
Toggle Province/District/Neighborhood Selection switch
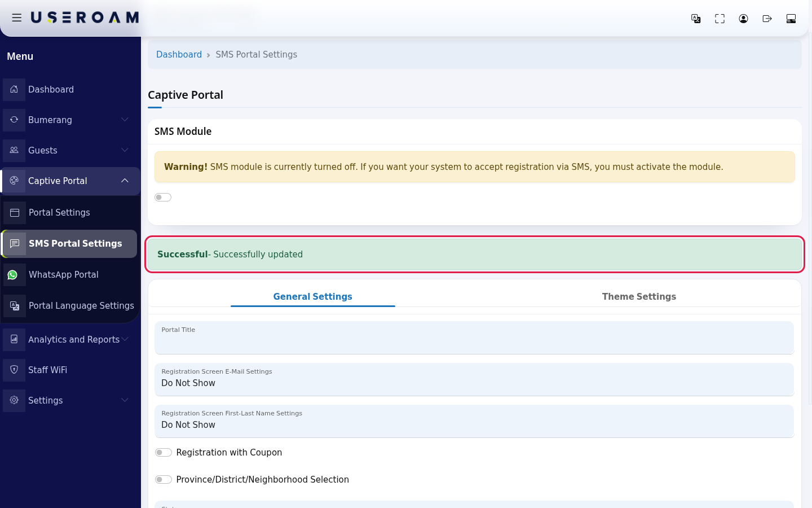[x=164, y=480]
